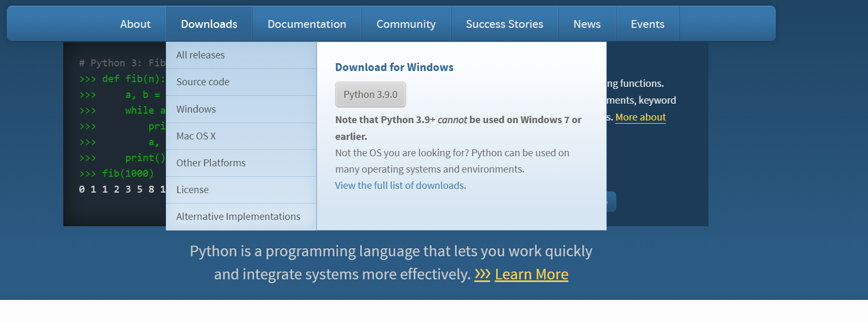Choose All releases from Downloads submenu
868x322 pixels.
201,55
